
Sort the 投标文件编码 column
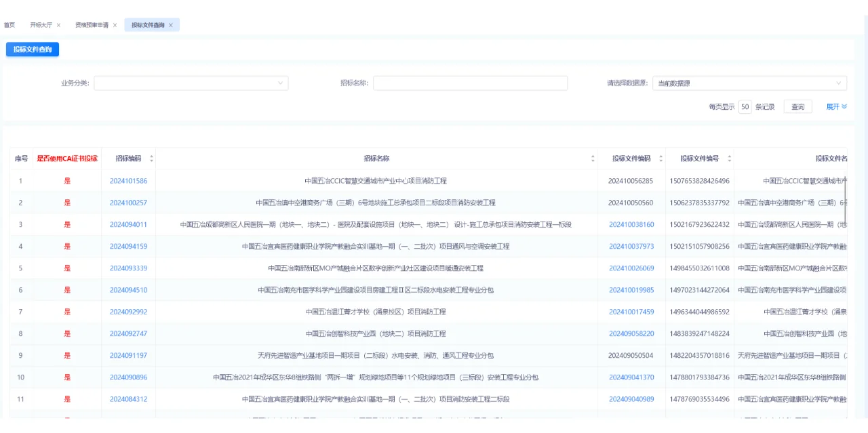tap(661, 158)
